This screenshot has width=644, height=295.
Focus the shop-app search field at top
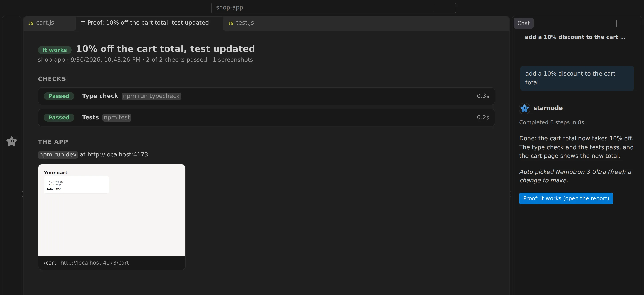[333, 8]
